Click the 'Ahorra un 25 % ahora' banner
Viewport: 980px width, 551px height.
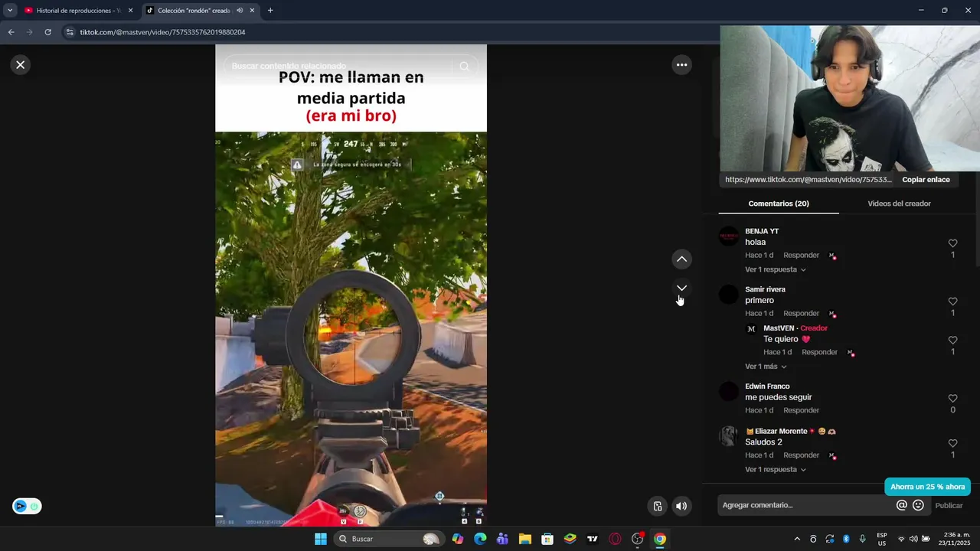[927, 487]
